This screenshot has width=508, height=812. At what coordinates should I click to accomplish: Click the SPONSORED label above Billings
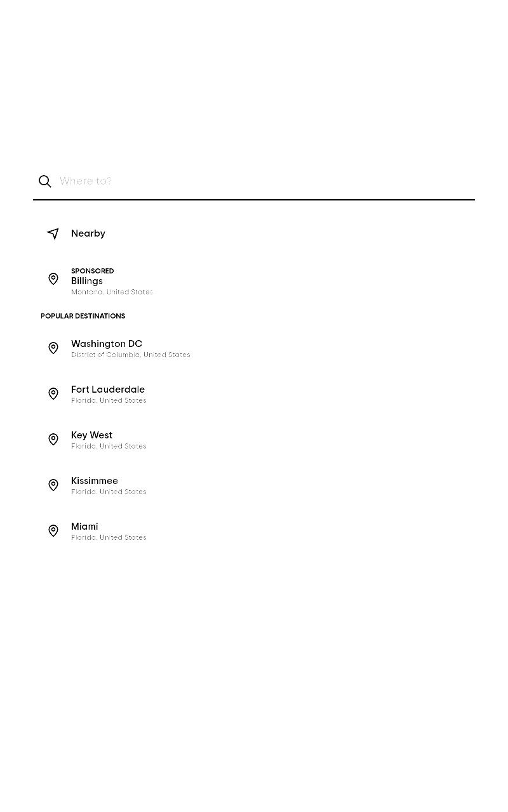(93, 271)
